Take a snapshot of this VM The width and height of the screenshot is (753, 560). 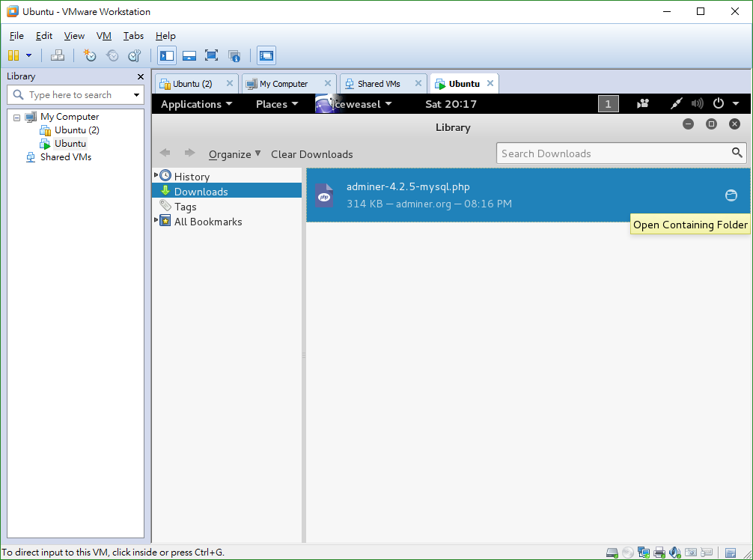(x=90, y=55)
